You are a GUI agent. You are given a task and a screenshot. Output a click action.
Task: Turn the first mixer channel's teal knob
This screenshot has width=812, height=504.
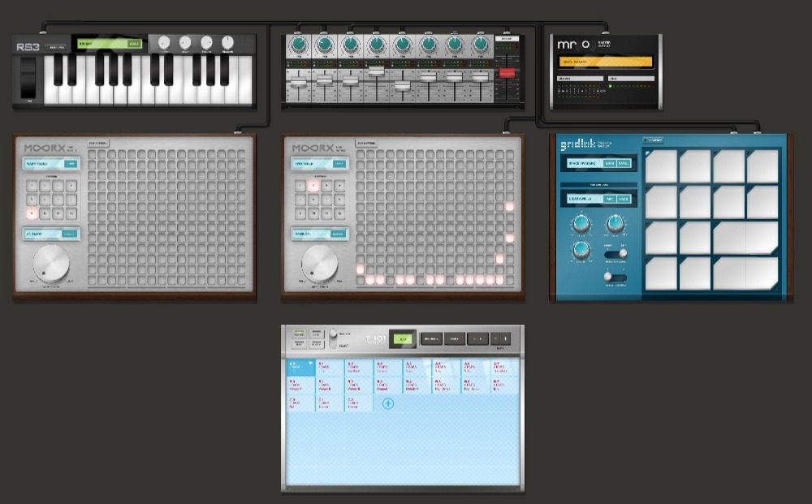(x=298, y=45)
